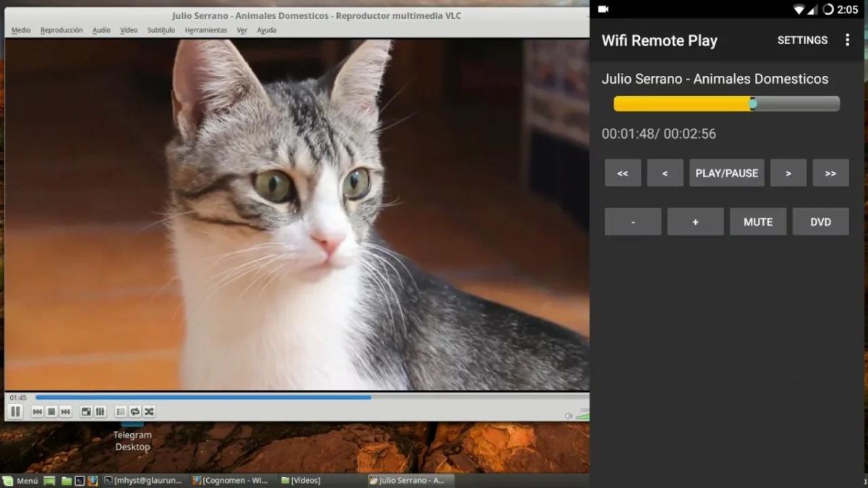Adjust the VLC volume slider
The width and height of the screenshot is (868, 488).
pyautogui.click(x=582, y=416)
